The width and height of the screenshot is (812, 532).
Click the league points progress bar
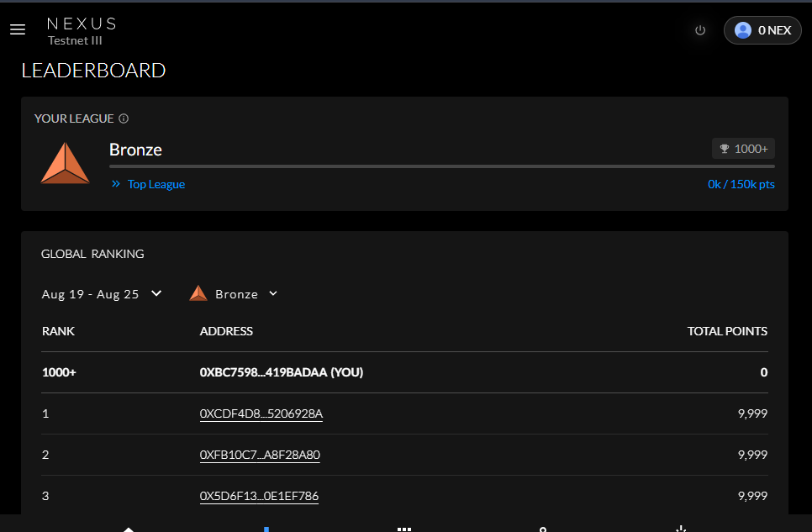[x=442, y=166]
